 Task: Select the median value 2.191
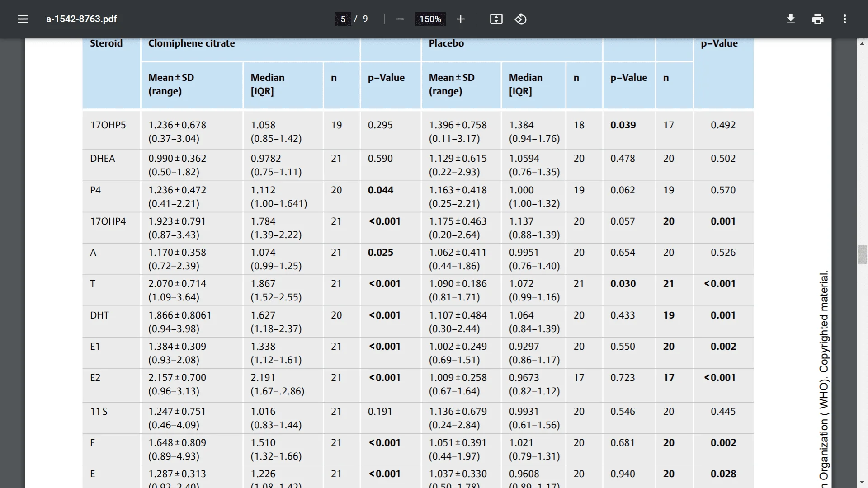tap(263, 378)
